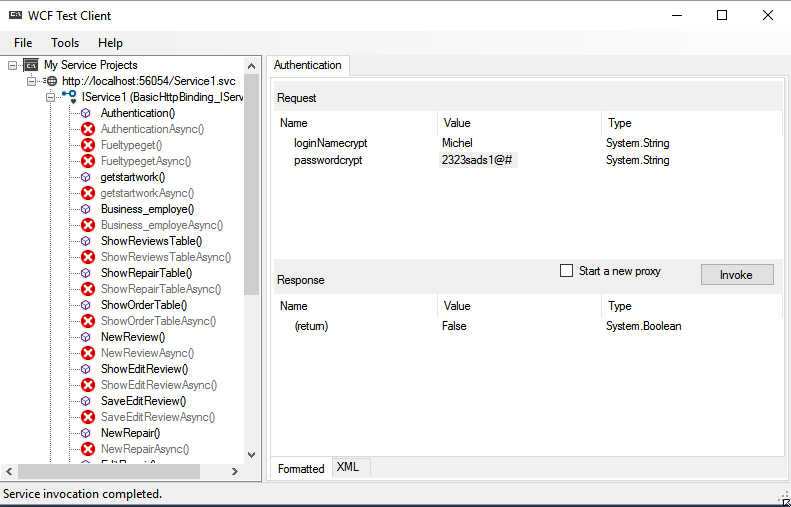Click the cube icon beside ShowRepairTable()
The image size is (791, 507).
tap(86, 273)
